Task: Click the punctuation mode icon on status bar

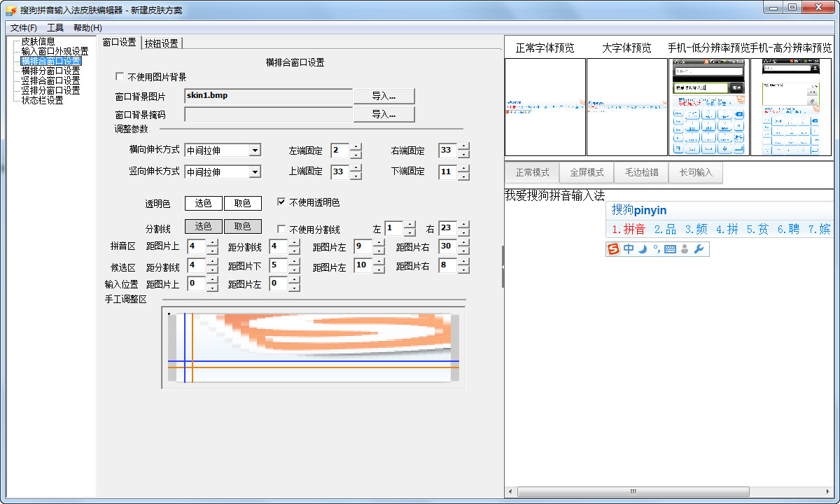Action: 656,248
